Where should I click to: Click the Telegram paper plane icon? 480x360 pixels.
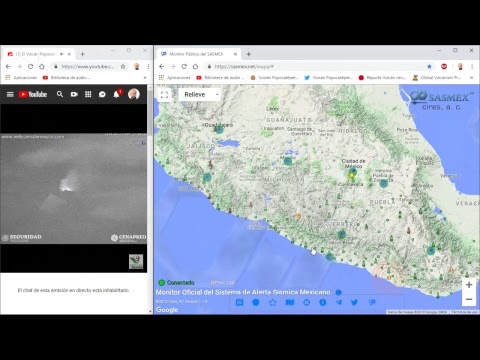pyautogui.click(x=339, y=302)
